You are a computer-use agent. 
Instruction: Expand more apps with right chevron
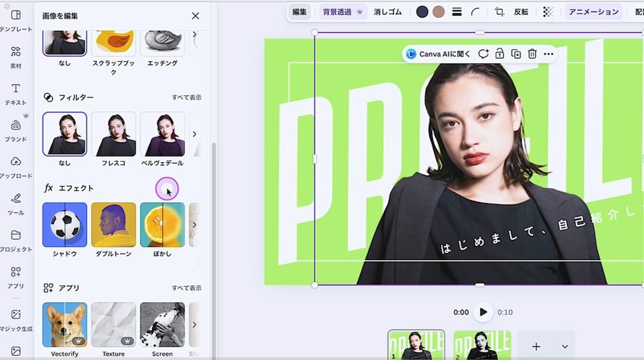click(x=195, y=325)
